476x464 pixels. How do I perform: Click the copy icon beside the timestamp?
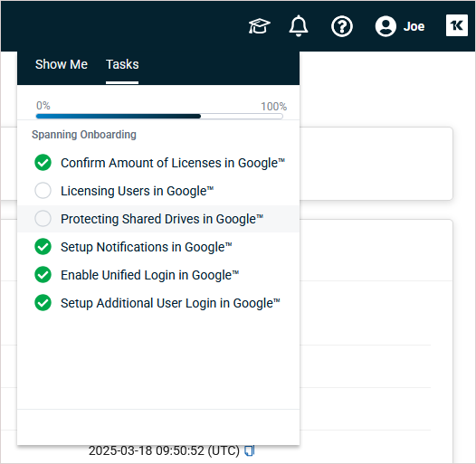click(249, 450)
